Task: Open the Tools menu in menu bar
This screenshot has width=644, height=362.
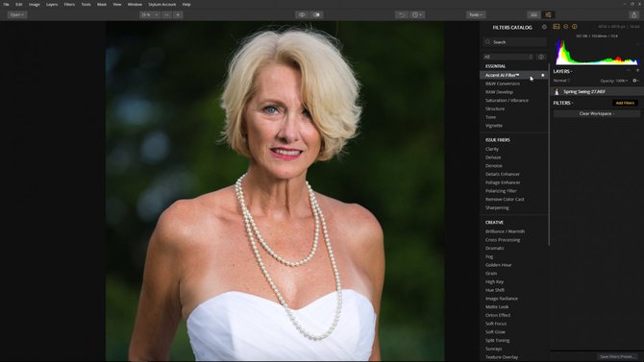Action: [86, 5]
